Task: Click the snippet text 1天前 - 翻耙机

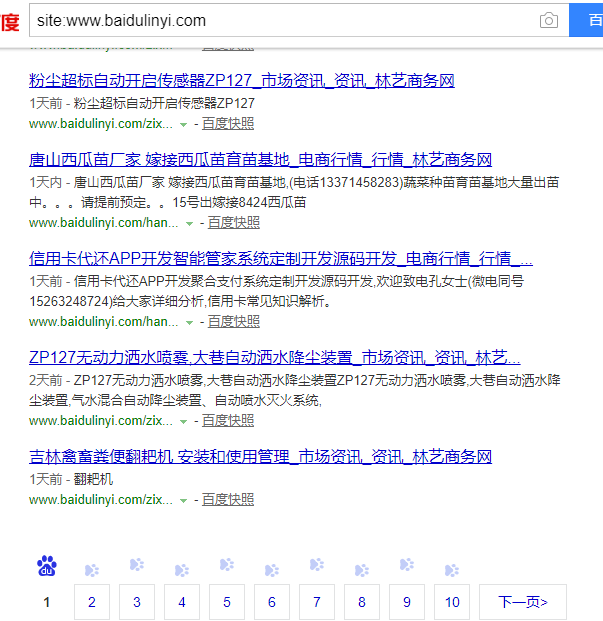Action: [x=71, y=480]
